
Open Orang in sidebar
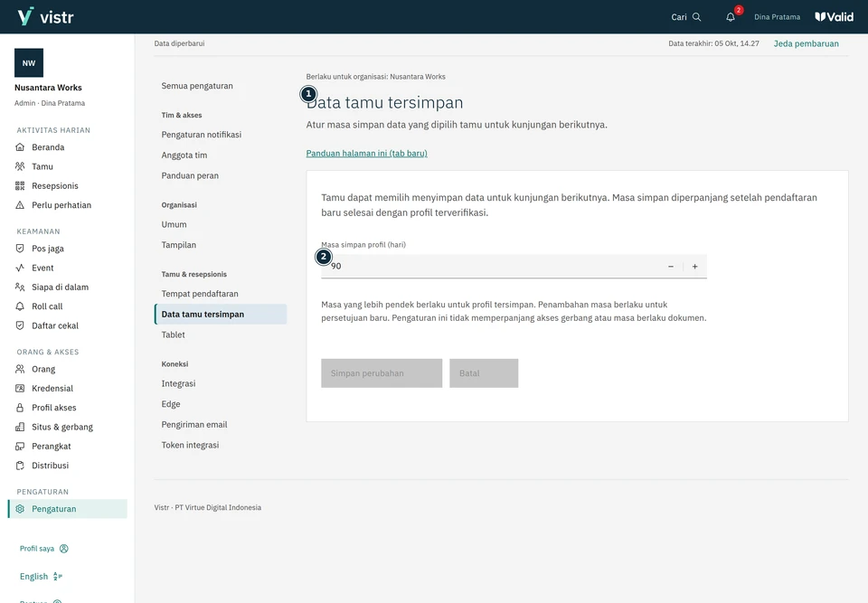[68, 370]
